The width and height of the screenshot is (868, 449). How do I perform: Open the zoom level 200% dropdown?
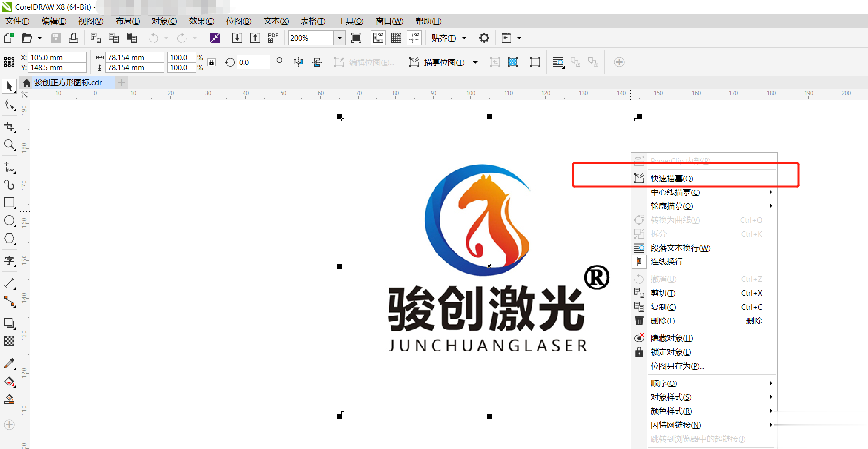point(340,38)
